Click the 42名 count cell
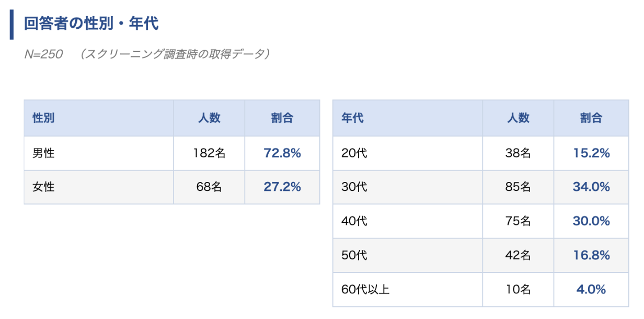Image resolution: width=644 pixels, height=319 pixels. click(519, 255)
